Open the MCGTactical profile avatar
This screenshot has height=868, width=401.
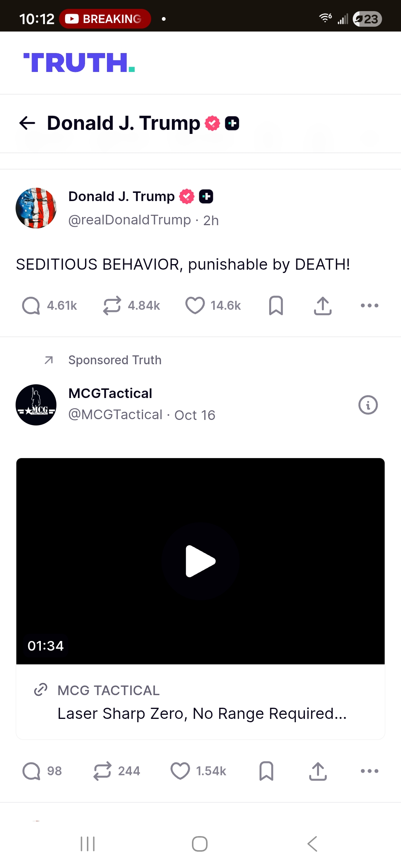tap(36, 405)
